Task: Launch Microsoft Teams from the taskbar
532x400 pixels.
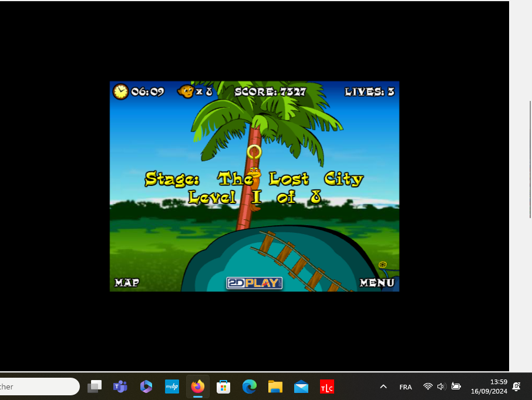Action: click(x=120, y=387)
